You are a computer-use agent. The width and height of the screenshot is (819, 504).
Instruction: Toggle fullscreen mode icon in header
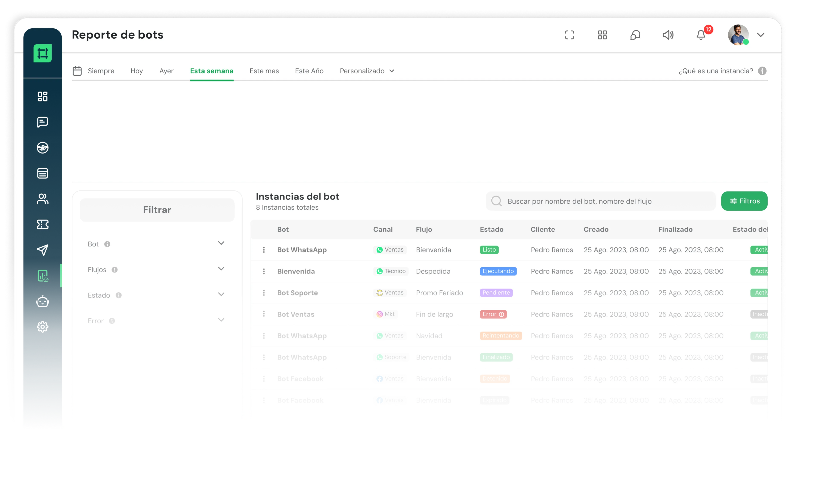(569, 35)
